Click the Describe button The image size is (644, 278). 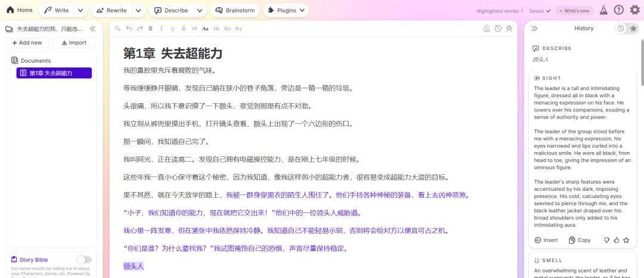coord(171,11)
